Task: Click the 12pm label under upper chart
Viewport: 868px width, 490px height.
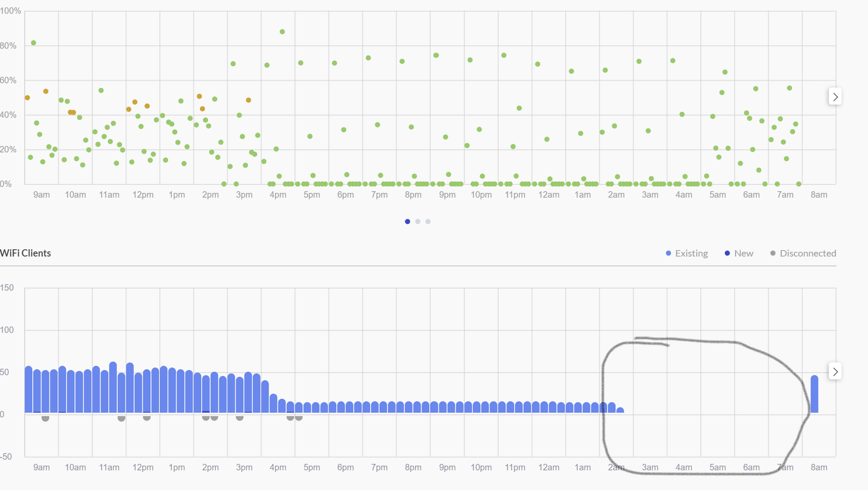Action: 143,195
